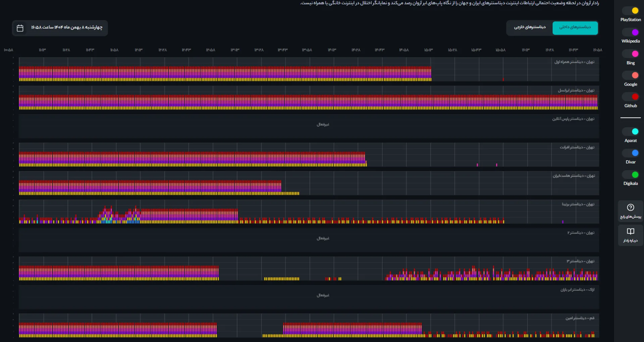The width and height of the screenshot is (644, 342).
Task: Toggle the Divar blue switch
Action: 631,153
